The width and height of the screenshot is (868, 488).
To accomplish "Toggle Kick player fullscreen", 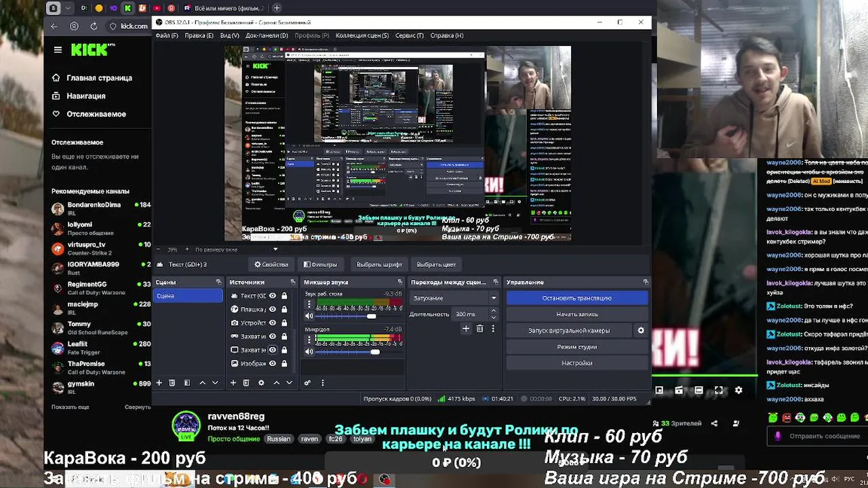I will [719, 390].
